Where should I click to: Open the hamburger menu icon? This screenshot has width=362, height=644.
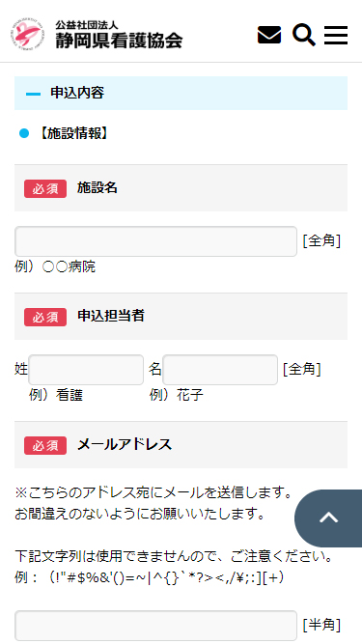[336, 35]
